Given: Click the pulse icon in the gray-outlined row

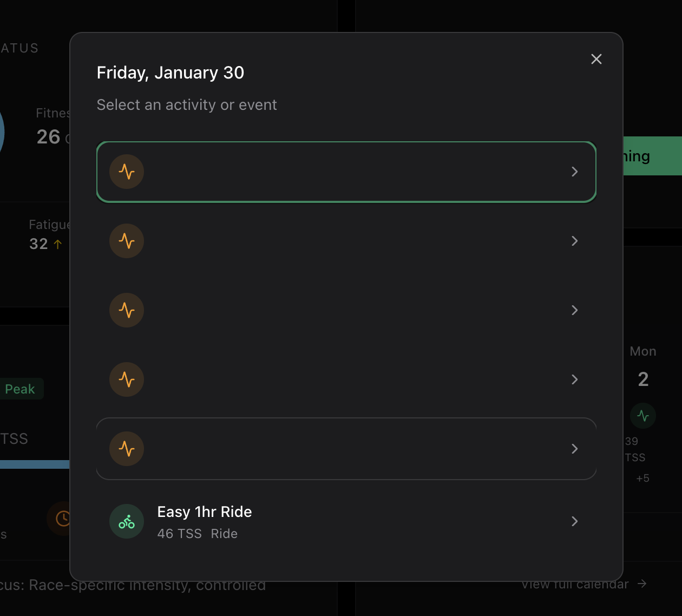Looking at the screenshot, I should [x=127, y=449].
